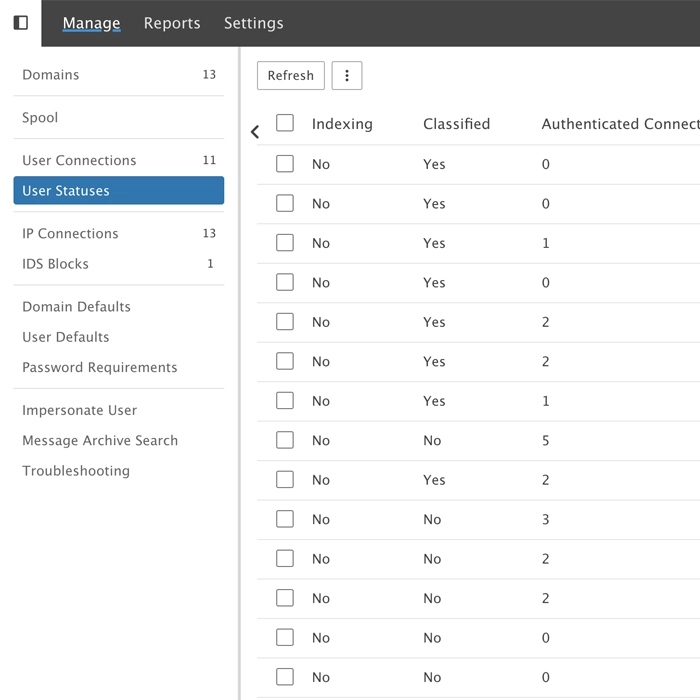The width and height of the screenshot is (700, 700).
Task: Check the row with 1 connection, third row
Action: pyautogui.click(x=285, y=243)
